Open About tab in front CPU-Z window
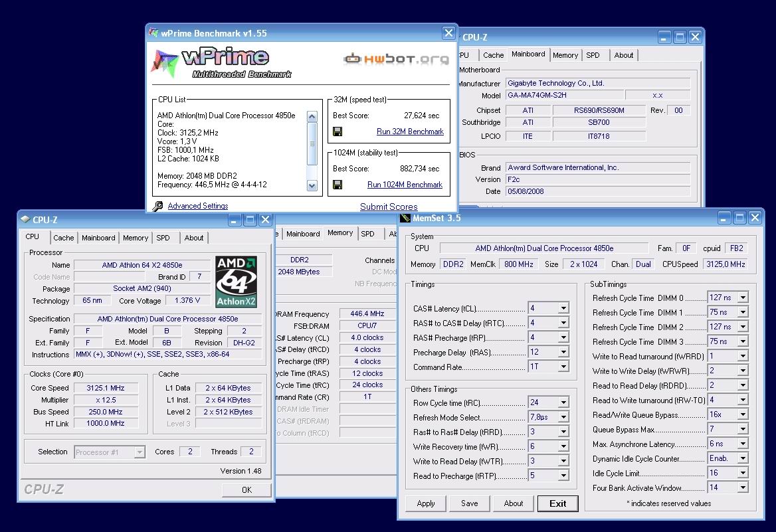Screen dimensions: 776x532 click(193, 238)
